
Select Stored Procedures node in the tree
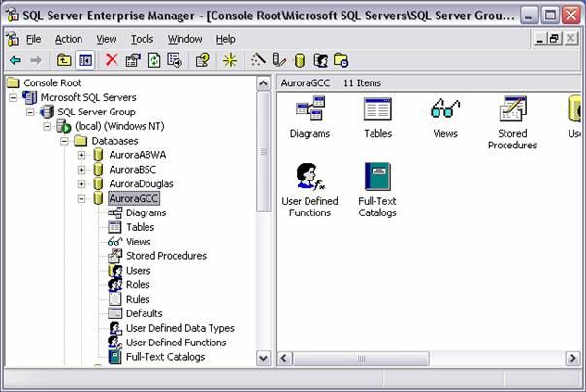click(x=166, y=256)
